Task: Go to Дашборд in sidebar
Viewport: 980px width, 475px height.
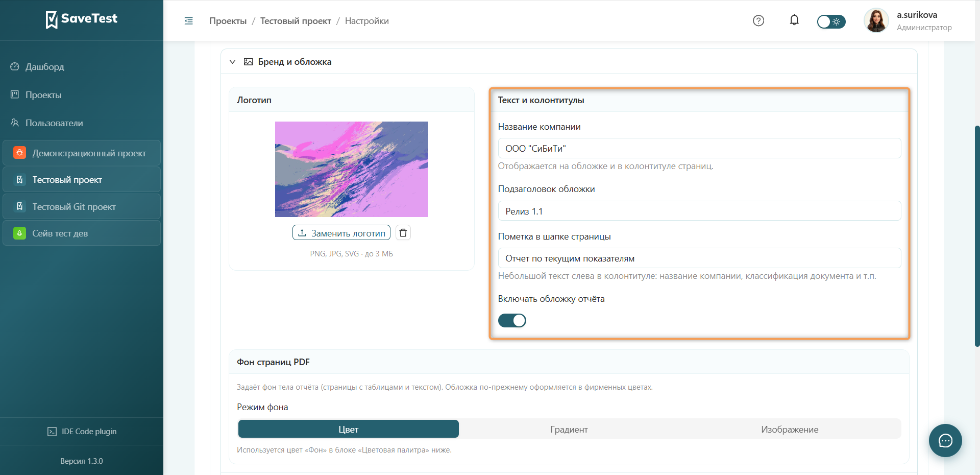Action: tap(44, 66)
